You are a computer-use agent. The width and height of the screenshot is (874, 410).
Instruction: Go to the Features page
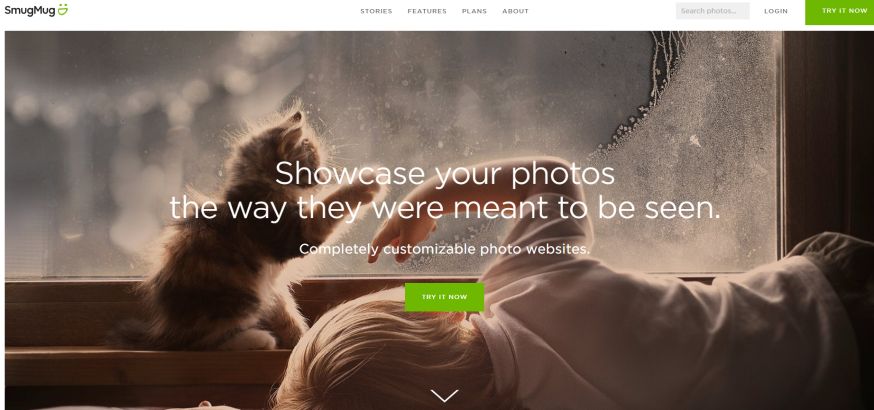point(427,11)
